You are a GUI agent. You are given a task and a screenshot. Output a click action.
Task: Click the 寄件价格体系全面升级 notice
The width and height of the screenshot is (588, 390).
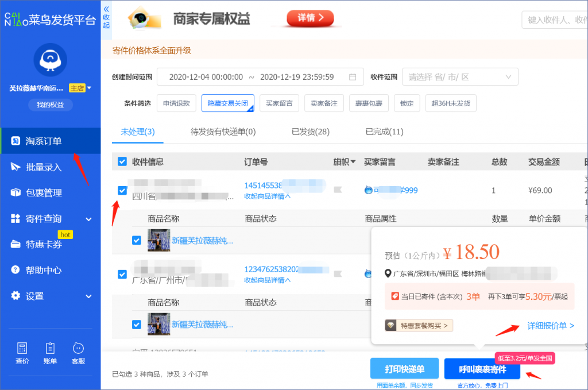(152, 51)
